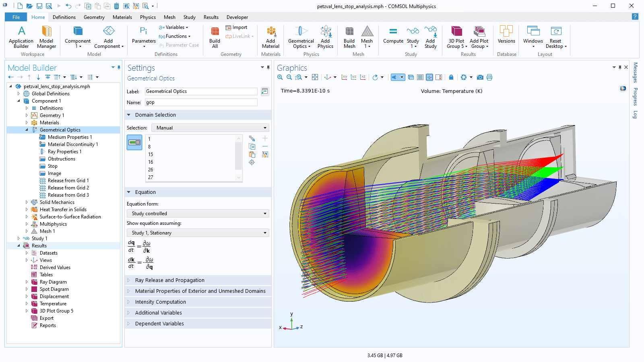644x362 pixels.
Task: Open the Selection dropdown set to Manual
Action: 210,128
